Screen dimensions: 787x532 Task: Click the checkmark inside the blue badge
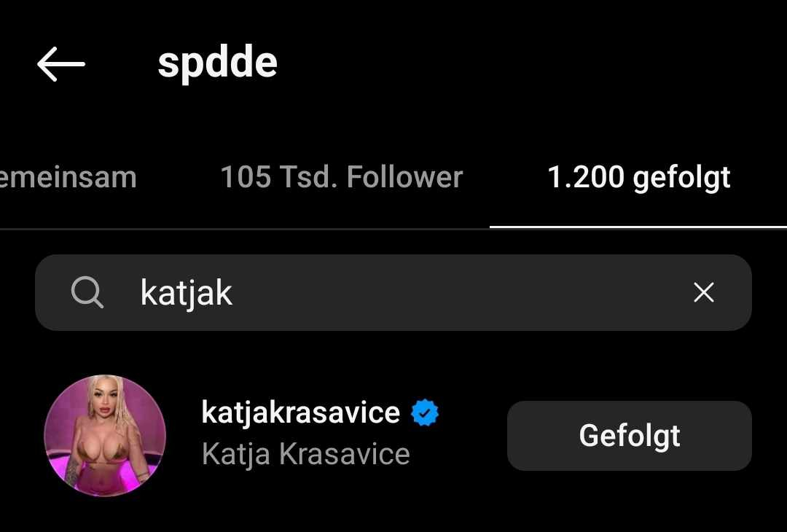425,412
